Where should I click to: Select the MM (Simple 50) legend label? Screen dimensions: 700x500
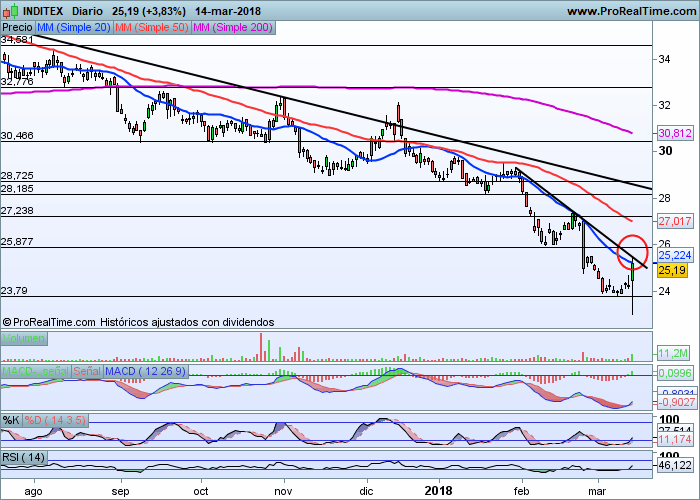152,28
